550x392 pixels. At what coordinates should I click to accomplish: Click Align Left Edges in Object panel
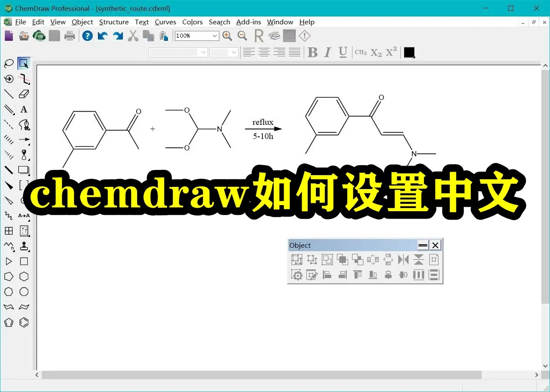click(x=327, y=275)
